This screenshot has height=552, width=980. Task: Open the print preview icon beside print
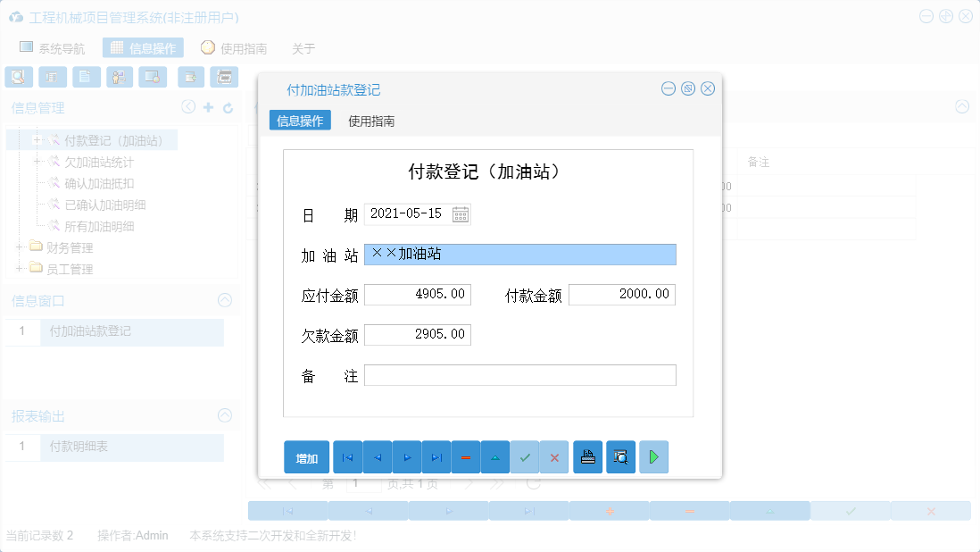[621, 456]
